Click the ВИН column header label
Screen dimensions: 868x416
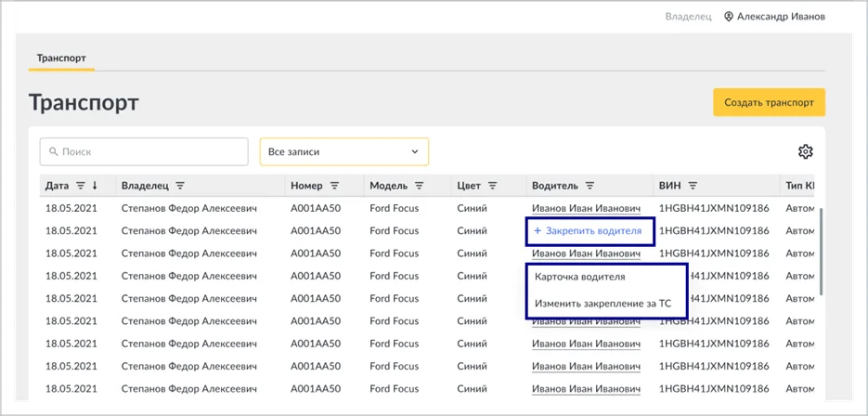[x=670, y=186]
